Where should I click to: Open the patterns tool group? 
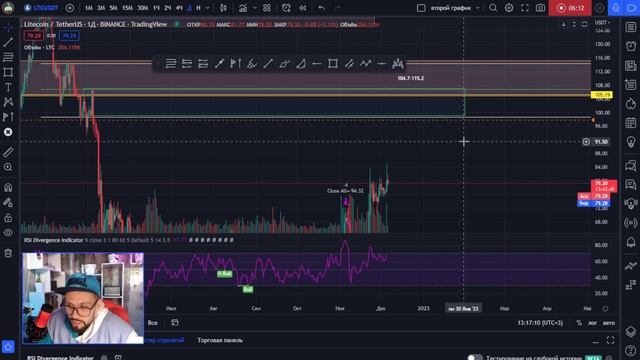(8, 102)
